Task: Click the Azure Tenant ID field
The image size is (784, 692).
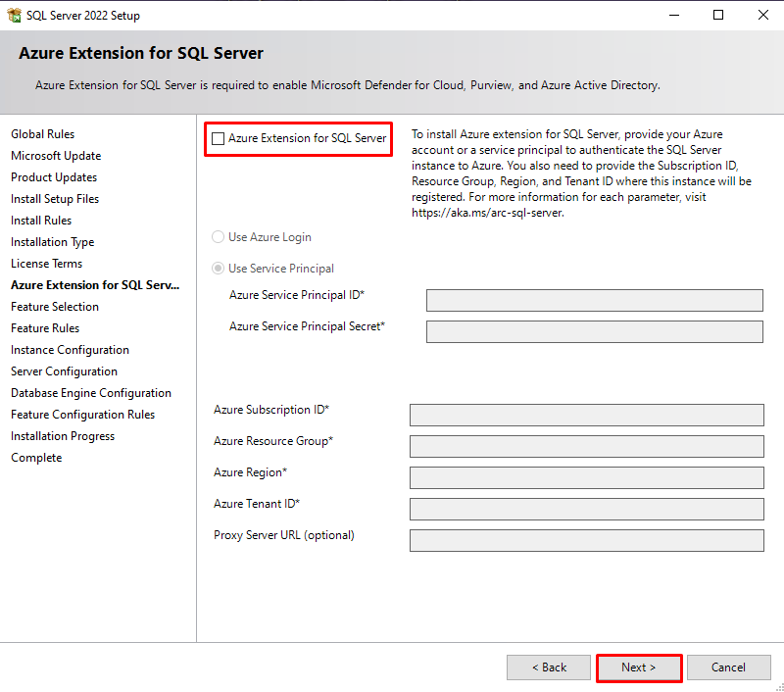Action: (x=586, y=509)
